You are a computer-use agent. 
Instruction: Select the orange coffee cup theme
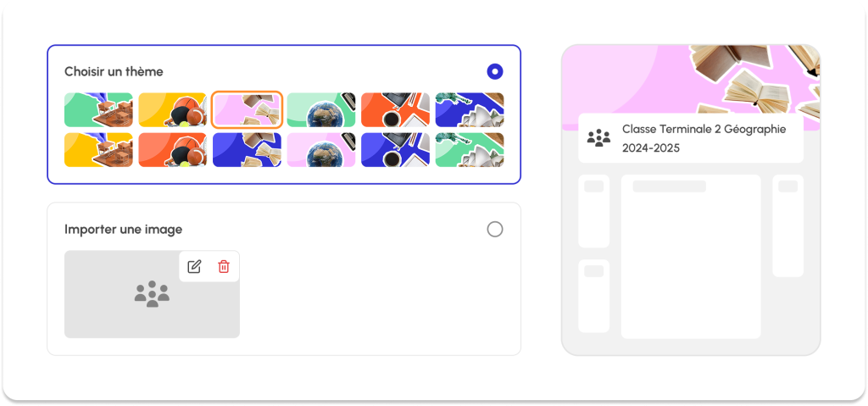tap(395, 109)
